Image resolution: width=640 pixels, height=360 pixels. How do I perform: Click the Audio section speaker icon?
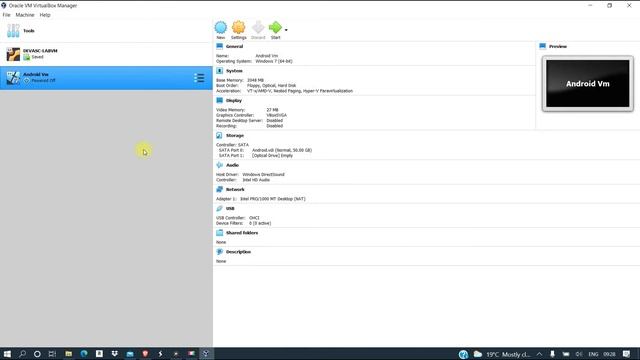coord(220,165)
